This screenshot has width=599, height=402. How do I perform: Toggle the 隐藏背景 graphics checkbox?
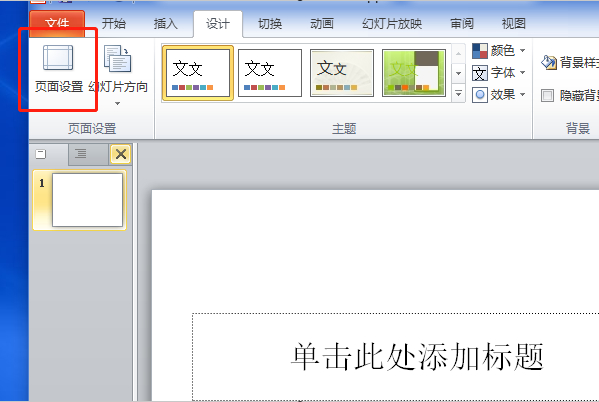pos(547,95)
